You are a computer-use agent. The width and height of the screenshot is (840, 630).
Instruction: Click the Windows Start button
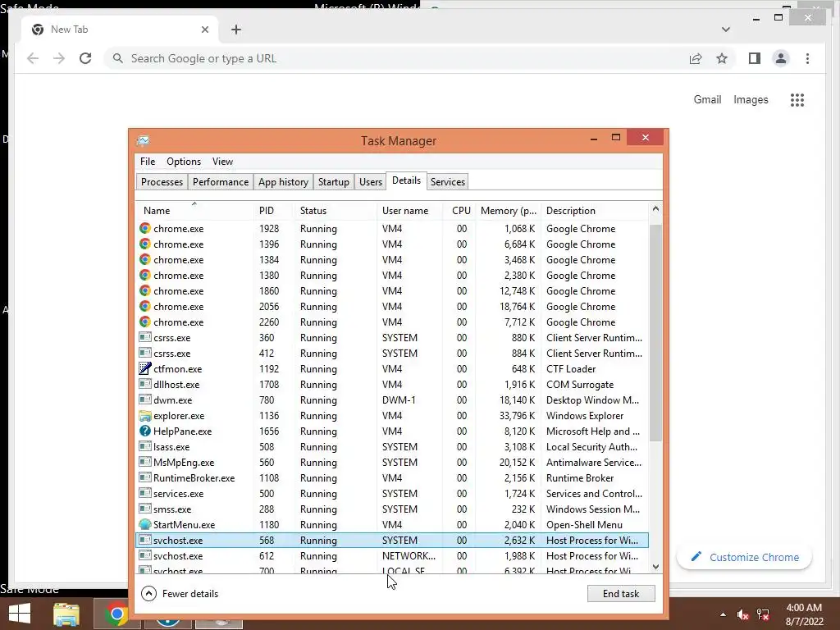(20, 614)
